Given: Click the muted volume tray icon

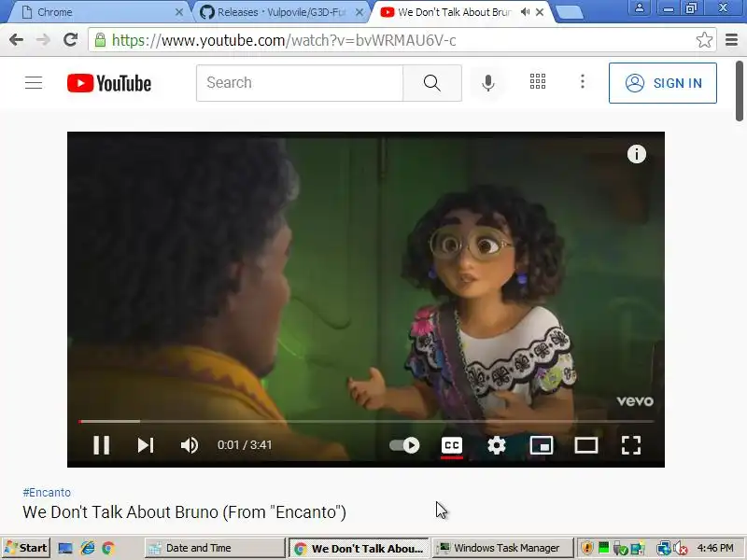Looking at the screenshot, I should 681,549.
